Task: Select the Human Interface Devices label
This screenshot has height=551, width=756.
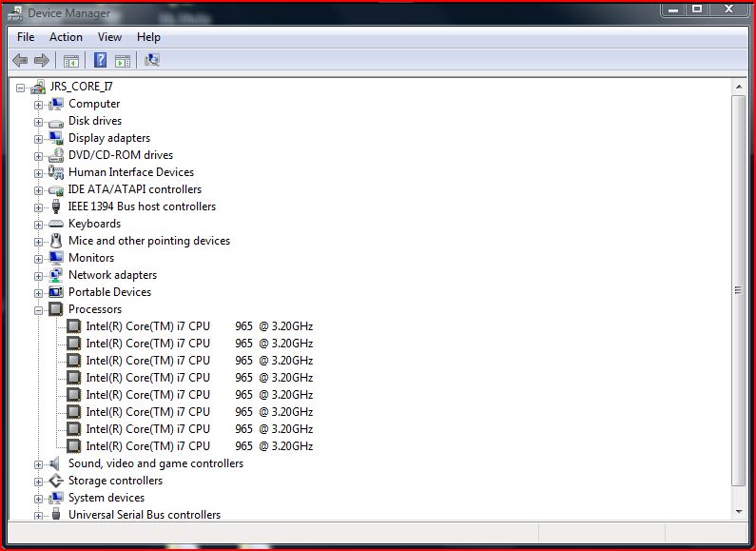Action: pos(131,172)
